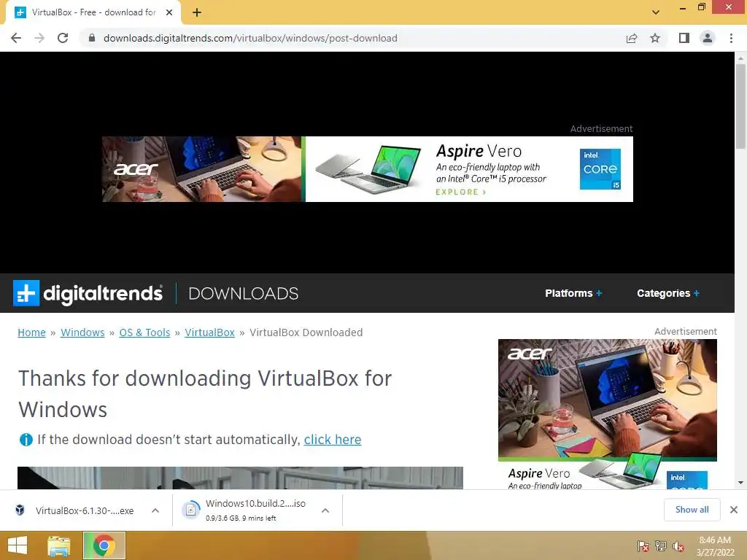Viewport: 747px width, 560px height.
Task: Close the VirtualBox tab
Action: click(x=169, y=12)
